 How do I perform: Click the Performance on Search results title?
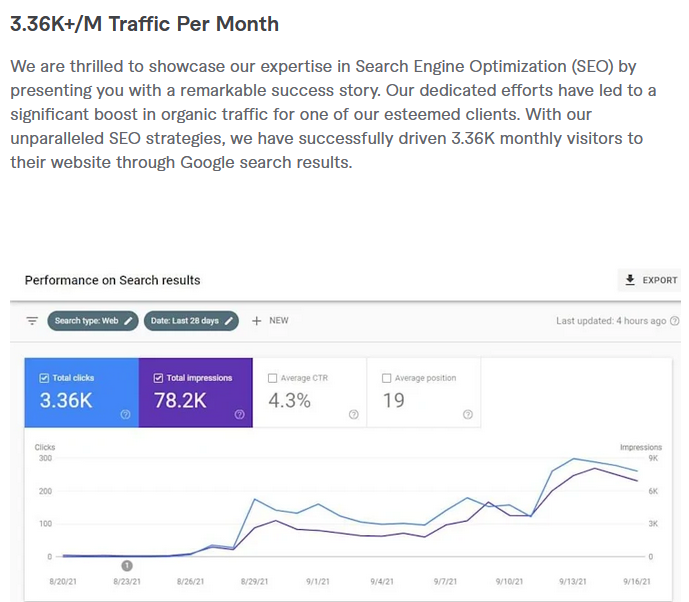tap(112, 280)
